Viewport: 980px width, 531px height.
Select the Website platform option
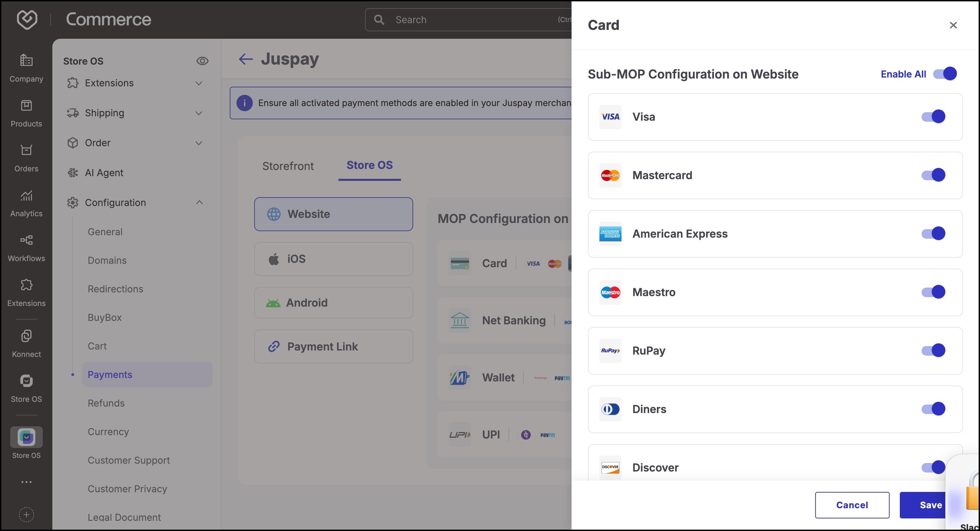[334, 214]
